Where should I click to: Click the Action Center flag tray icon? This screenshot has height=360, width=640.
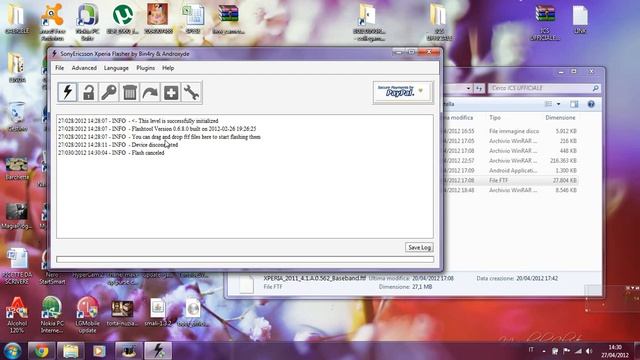[567, 351]
